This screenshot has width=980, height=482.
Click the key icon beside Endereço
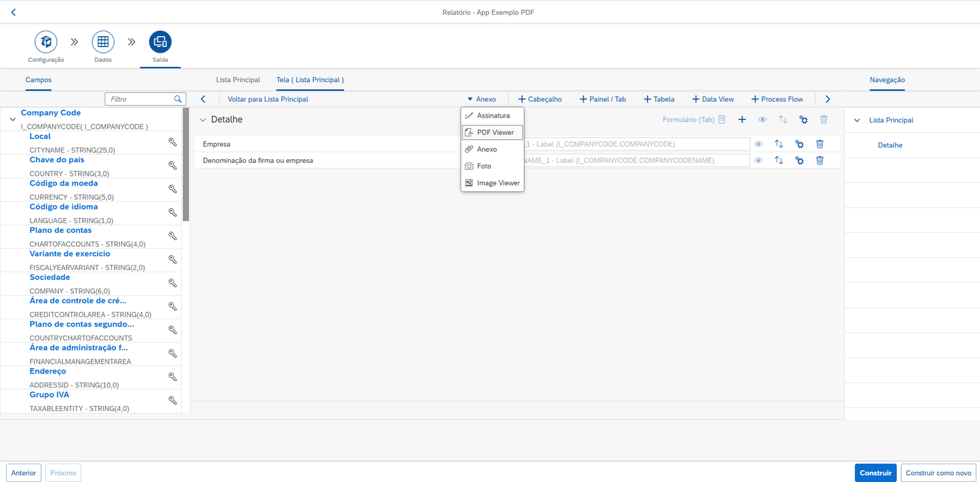(173, 377)
